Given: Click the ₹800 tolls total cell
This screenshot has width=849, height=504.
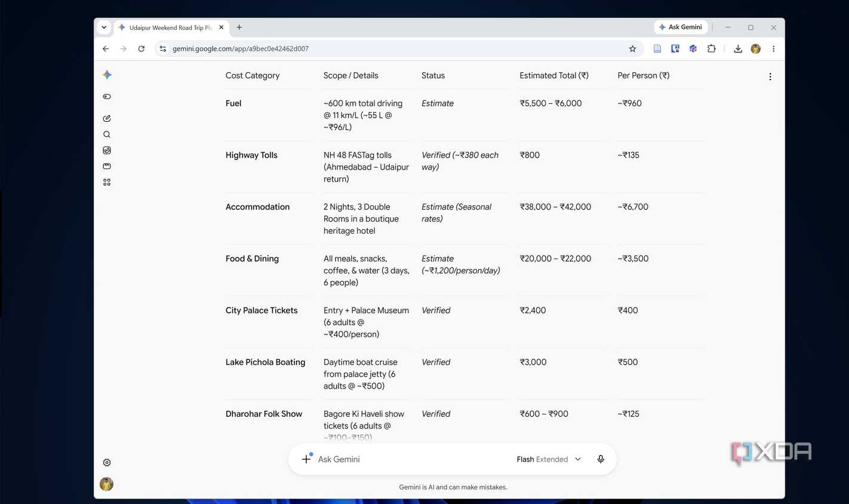Looking at the screenshot, I should (530, 155).
